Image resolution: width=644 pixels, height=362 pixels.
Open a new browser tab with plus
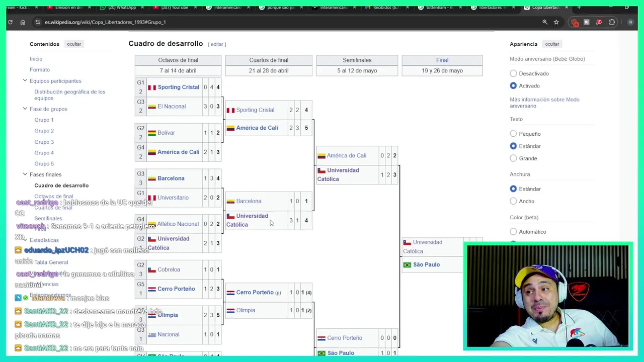tap(579, 8)
